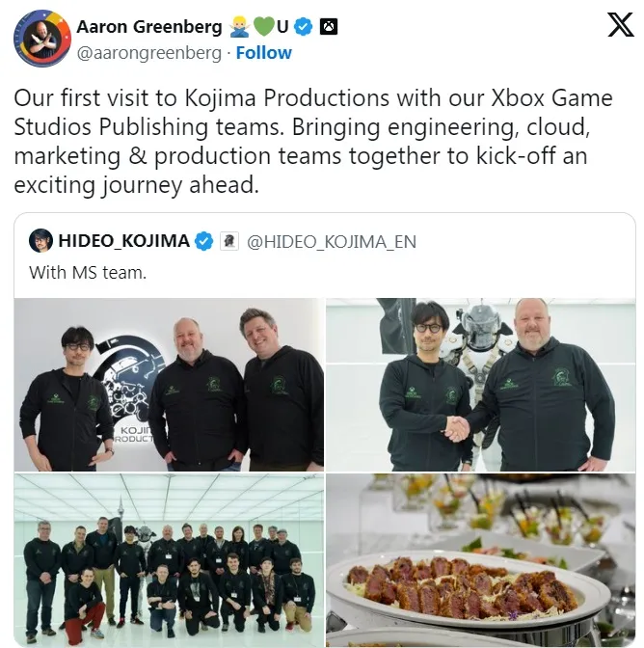Open Aaron Greenberg's display name link
The width and height of the screenshot is (644, 648).
[149, 27]
